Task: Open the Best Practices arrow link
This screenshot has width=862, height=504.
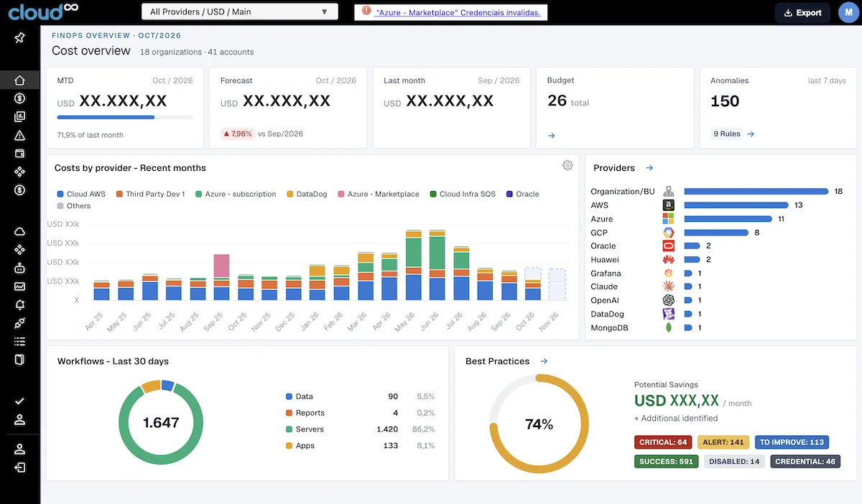Action: [x=544, y=361]
